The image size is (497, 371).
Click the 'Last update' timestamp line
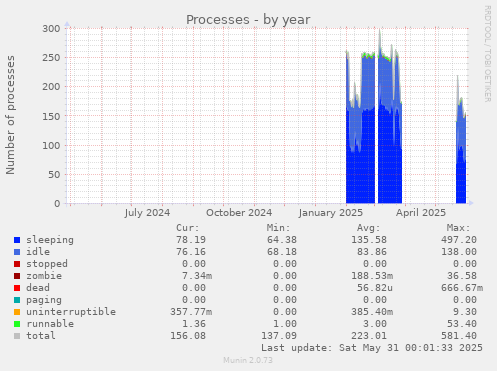click(372, 348)
